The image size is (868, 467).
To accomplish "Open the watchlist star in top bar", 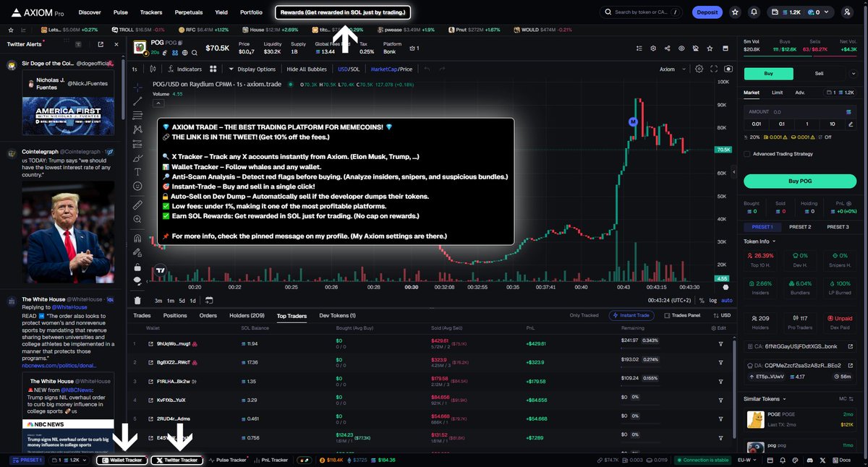I will [736, 12].
